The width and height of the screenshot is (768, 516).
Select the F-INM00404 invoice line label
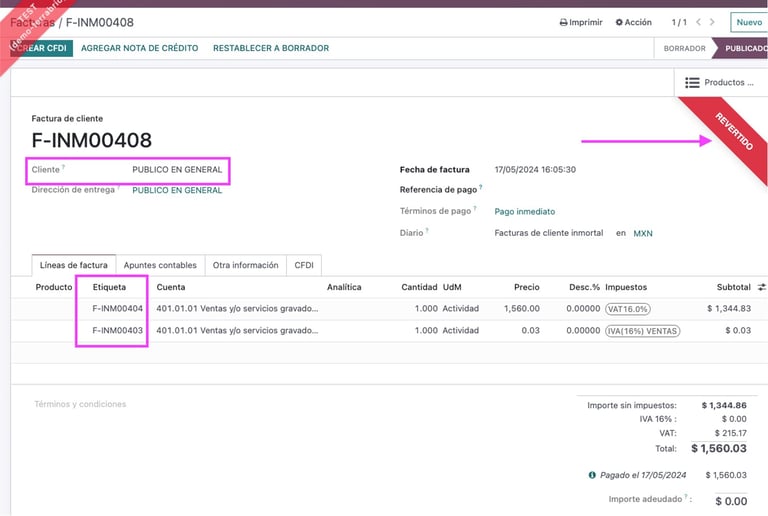point(118,308)
